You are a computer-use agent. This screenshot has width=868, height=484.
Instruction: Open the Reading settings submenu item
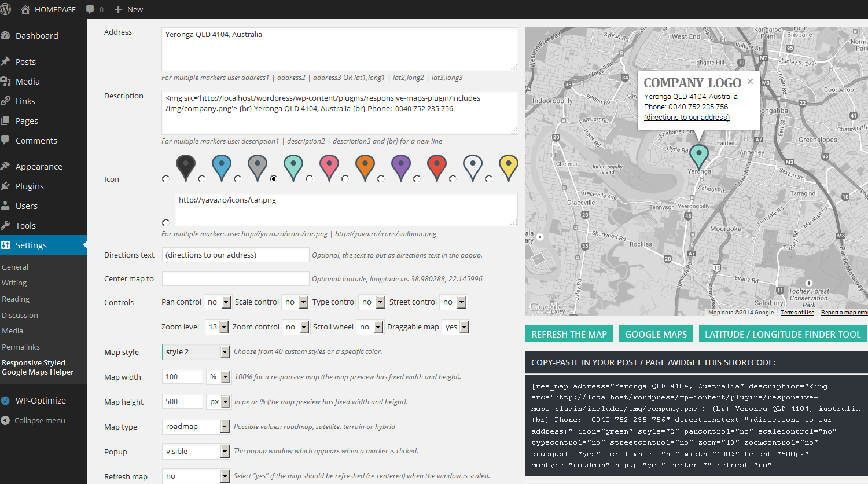coord(16,299)
